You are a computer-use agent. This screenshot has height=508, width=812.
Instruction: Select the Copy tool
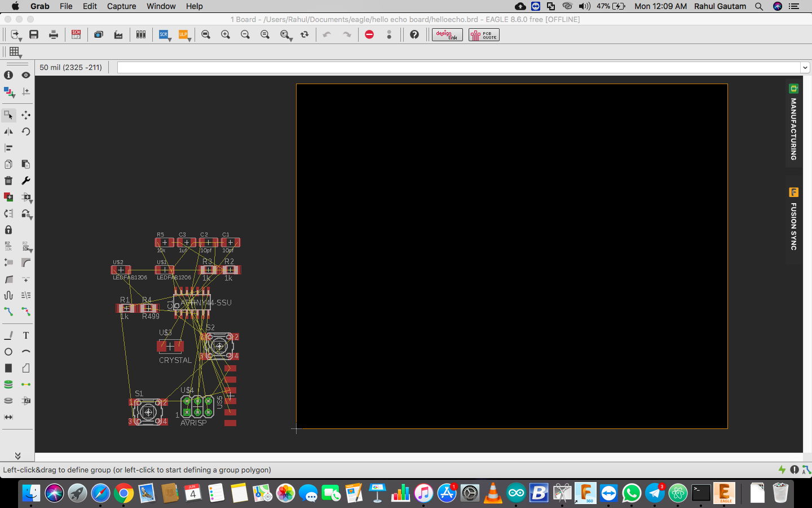click(8, 164)
